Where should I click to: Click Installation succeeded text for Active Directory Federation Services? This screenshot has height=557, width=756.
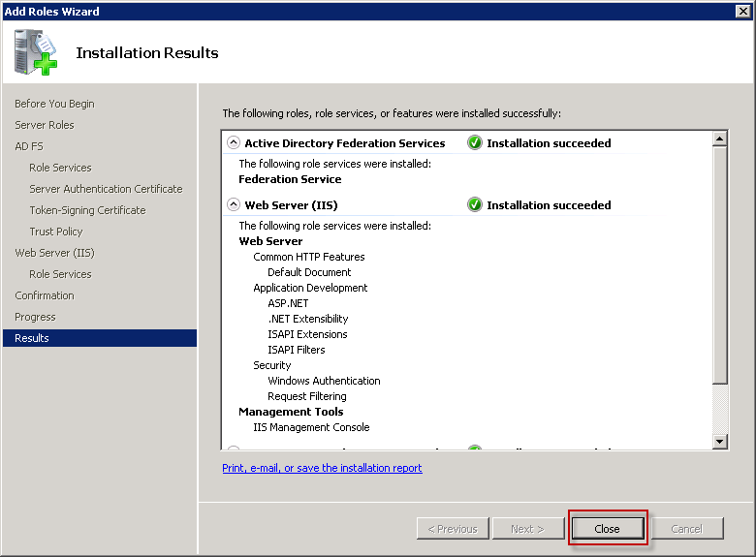549,143
